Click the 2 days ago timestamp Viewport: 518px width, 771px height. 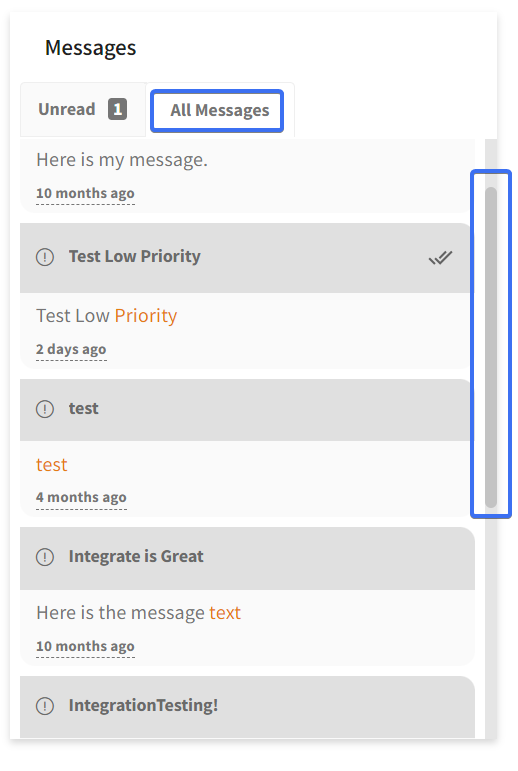tap(71, 349)
